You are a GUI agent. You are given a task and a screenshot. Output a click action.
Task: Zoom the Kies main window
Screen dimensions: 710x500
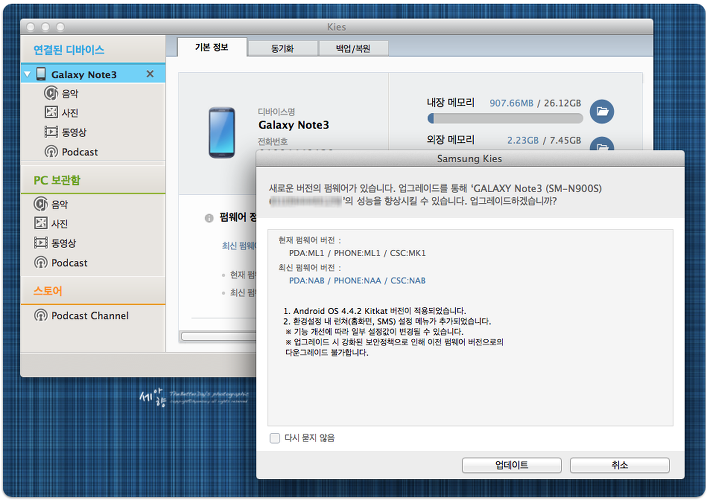pyautogui.click(x=60, y=27)
